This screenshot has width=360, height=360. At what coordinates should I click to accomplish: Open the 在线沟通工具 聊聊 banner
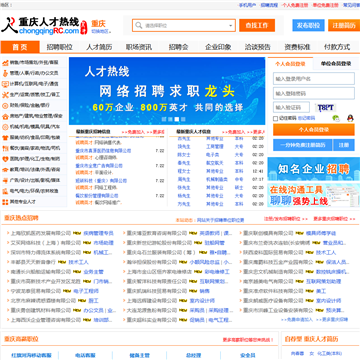tap(314, 195)
